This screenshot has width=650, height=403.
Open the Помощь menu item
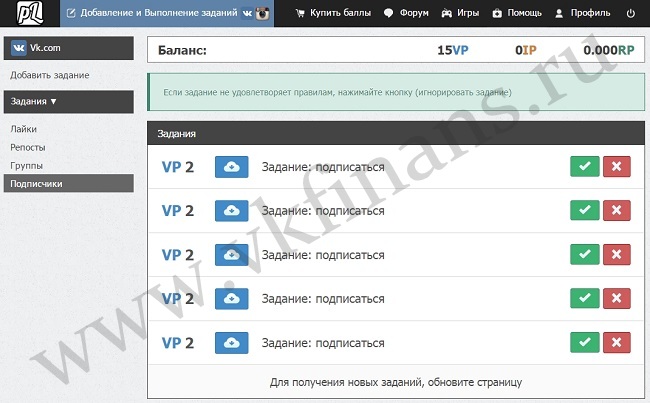click(517, 13)
